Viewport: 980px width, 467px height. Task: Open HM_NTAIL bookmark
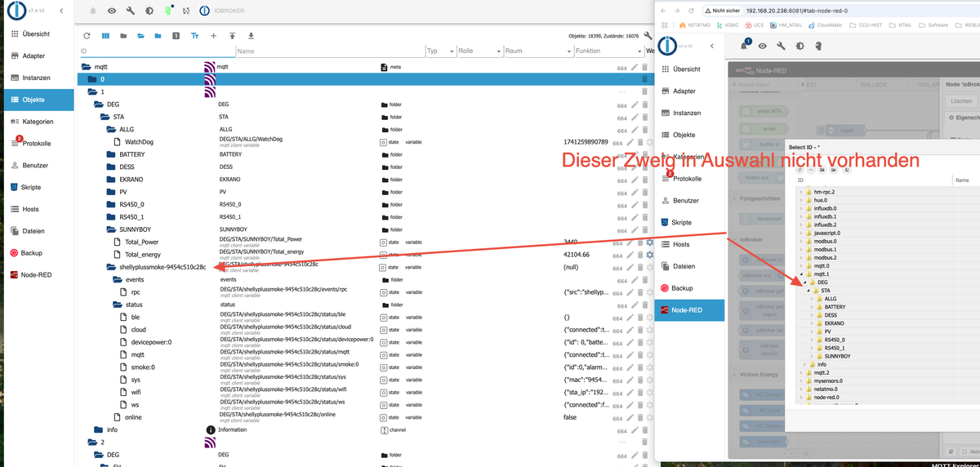tap(786, 25)
